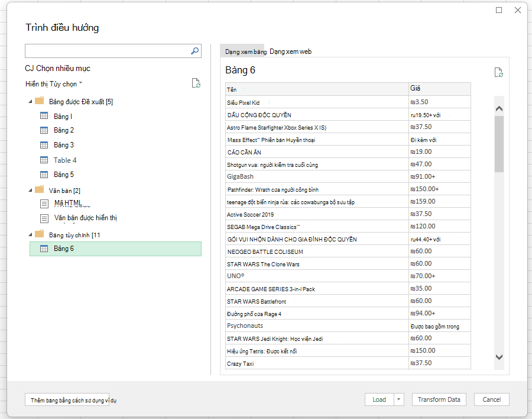This screenshot has height=419, width=532.
Task: Click STAR WARS The Clone Wars cell
Action: [x=317, y=264]
